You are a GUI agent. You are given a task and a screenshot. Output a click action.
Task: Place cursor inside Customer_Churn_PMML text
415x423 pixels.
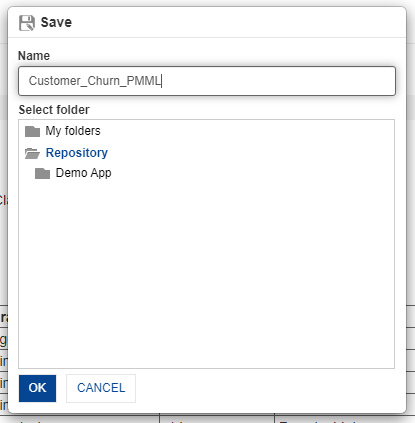(94, 81)
